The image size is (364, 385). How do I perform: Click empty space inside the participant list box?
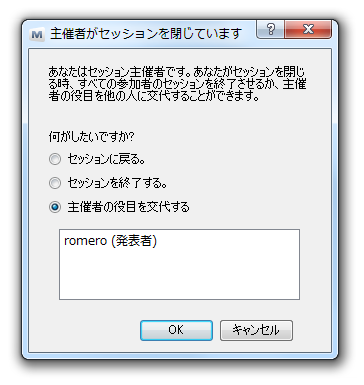click(x=179, y=275)
